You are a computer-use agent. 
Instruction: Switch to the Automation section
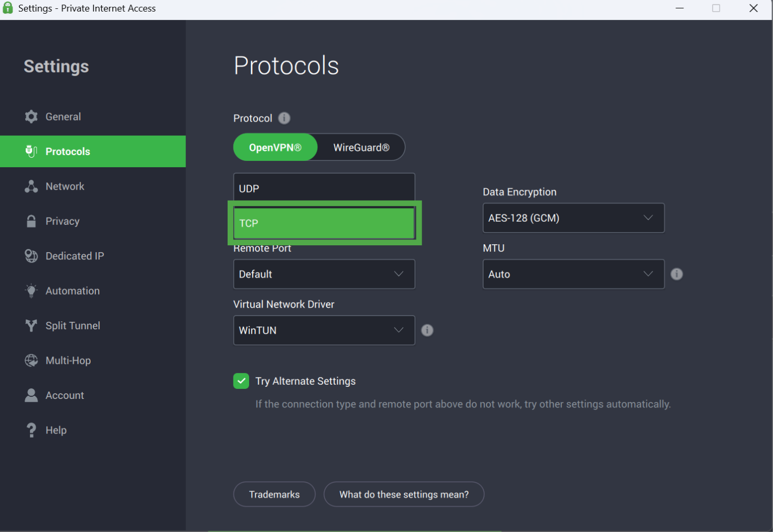pos(93,291)
